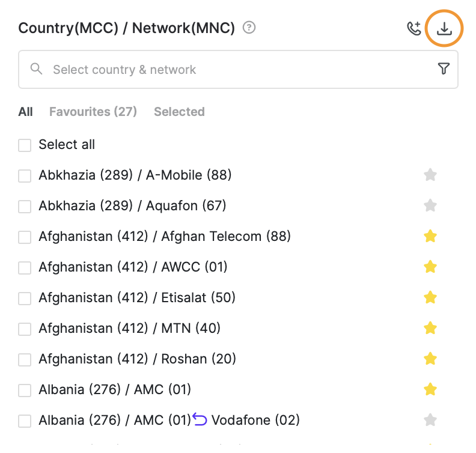The width and height of the screenshot is (476, 453).
Task: Click the download icon circled in orange
Action: pyautogui.click(x=444, y=28)
